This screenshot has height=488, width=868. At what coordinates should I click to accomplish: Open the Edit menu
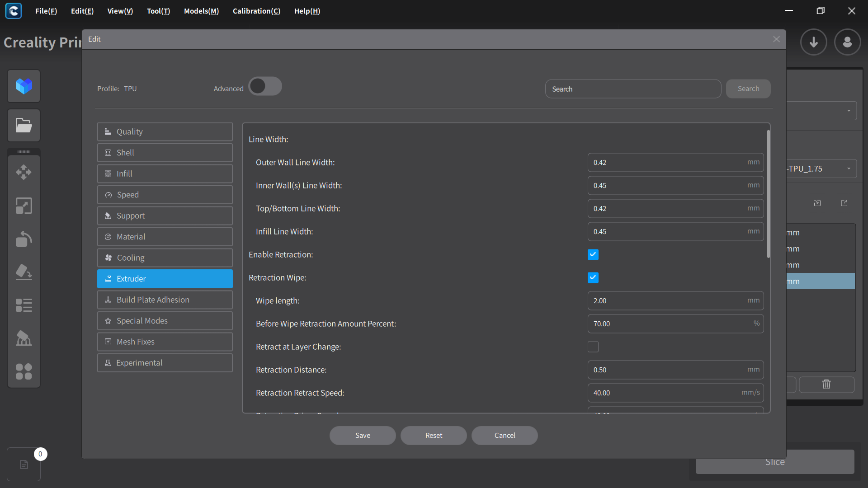pos(82,11)
